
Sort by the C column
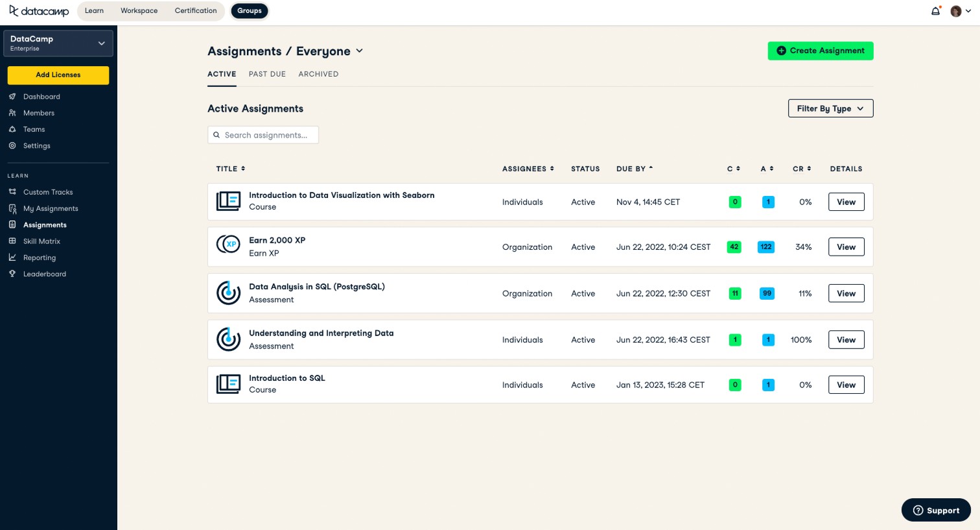coord(734,169)
